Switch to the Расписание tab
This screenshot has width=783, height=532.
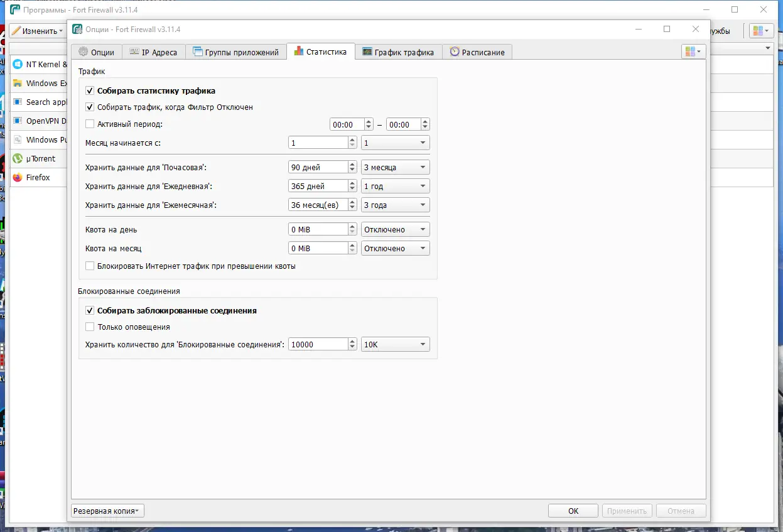477,52
